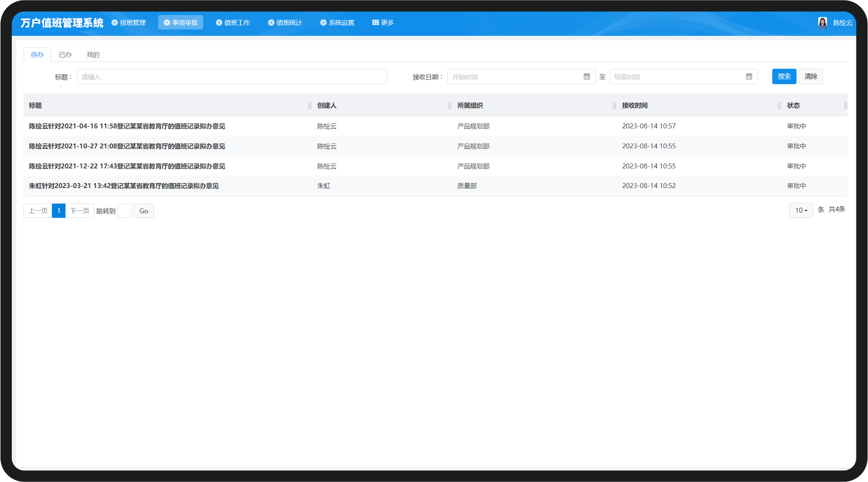Click the 接收时间 column header

(x=635, y=105)
